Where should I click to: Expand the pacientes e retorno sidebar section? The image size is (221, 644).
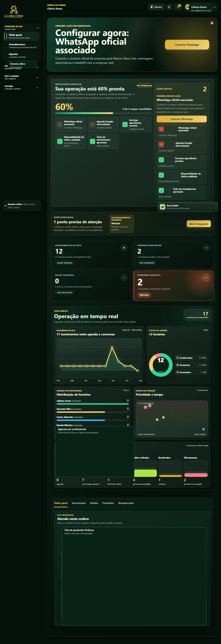click(x=37, y=67)
